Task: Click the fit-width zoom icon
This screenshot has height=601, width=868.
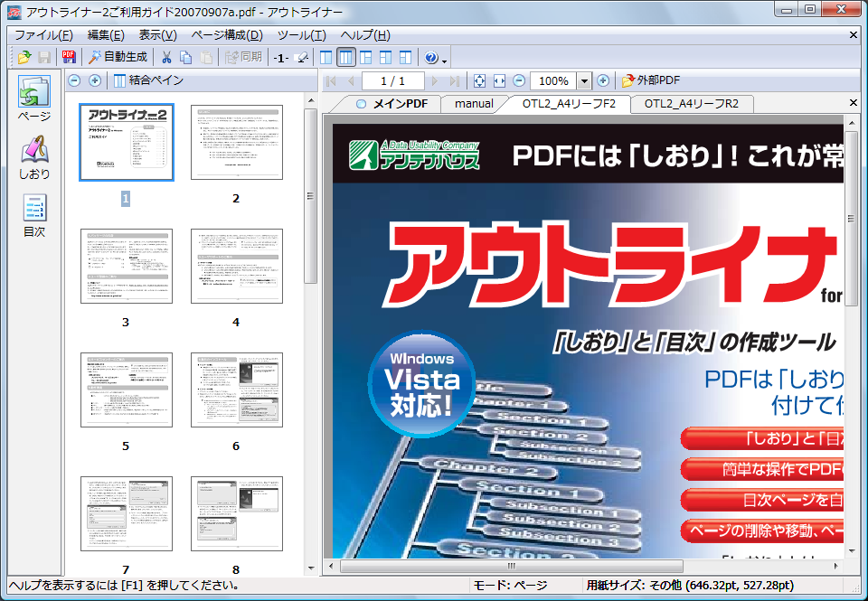Action: coord(499,80)
